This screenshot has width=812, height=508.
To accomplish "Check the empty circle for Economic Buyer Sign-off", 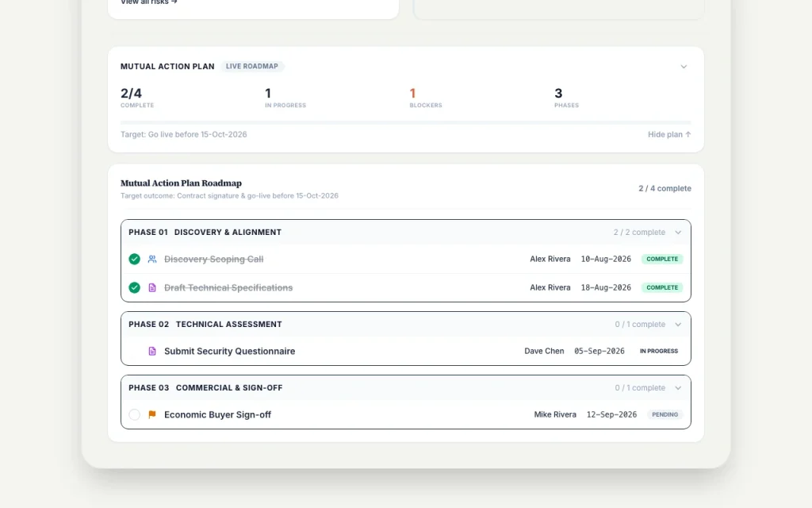I will (134, 414).
